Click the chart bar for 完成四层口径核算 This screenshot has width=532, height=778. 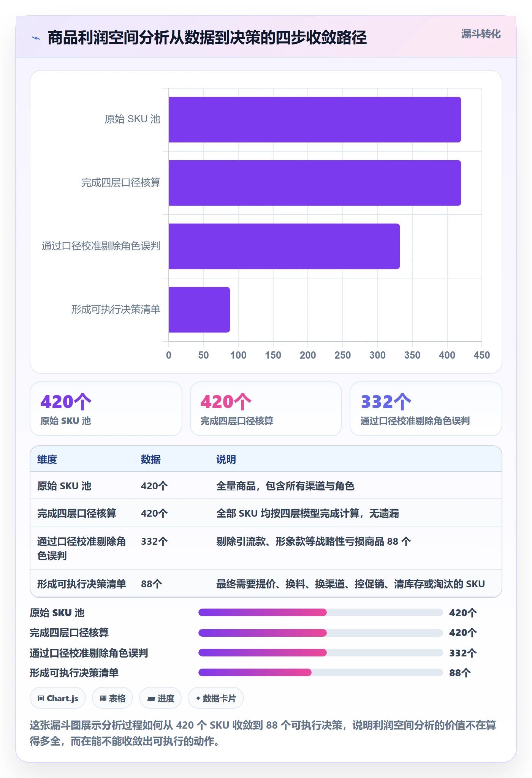(x=315, y=183)
